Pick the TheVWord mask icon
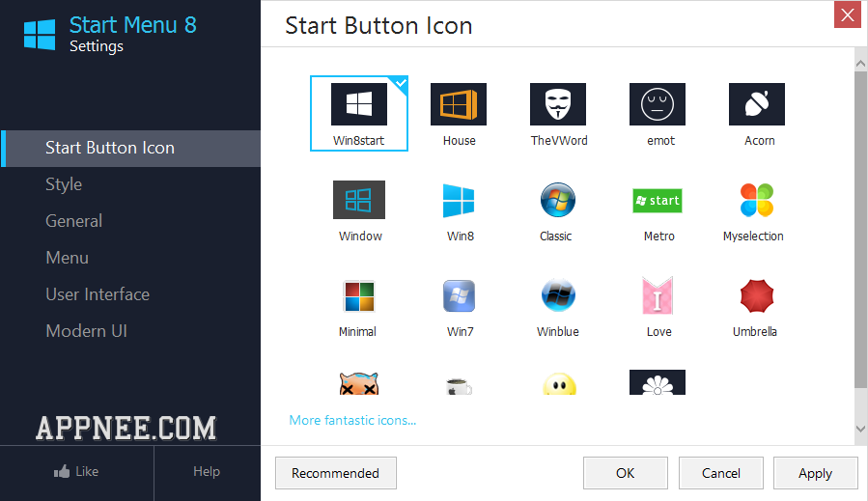Screen dimensions: 868x501 point(557,104)
